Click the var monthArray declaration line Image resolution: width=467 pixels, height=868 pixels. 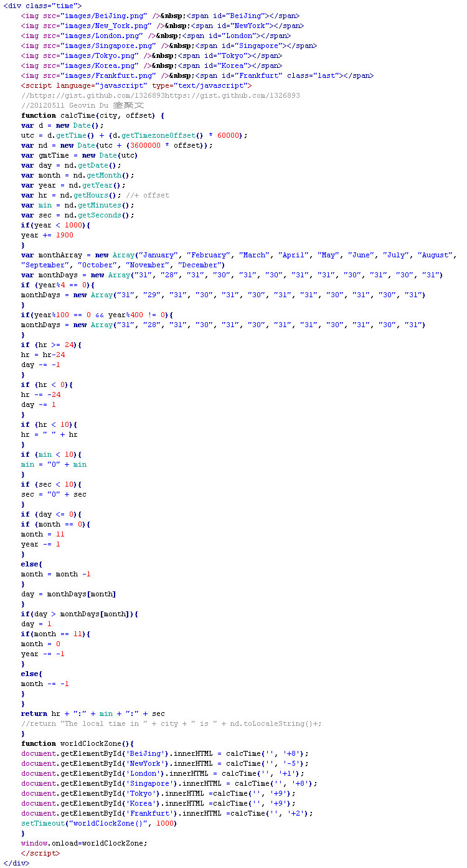pyautogui.click(x=239, y=255)
